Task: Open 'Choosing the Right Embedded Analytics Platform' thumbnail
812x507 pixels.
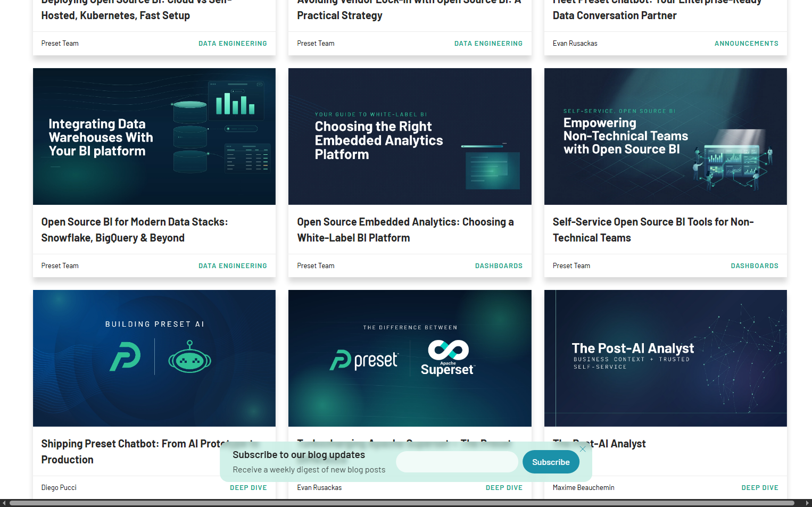Action: click(410, 136)
